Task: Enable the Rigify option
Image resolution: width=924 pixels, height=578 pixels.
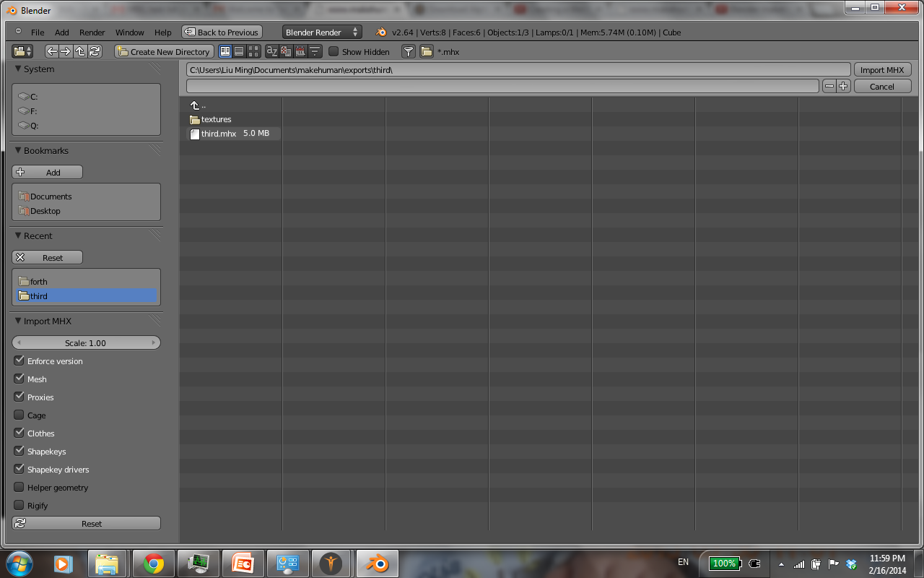Action: pyautogui.click(x=19, y=505)
